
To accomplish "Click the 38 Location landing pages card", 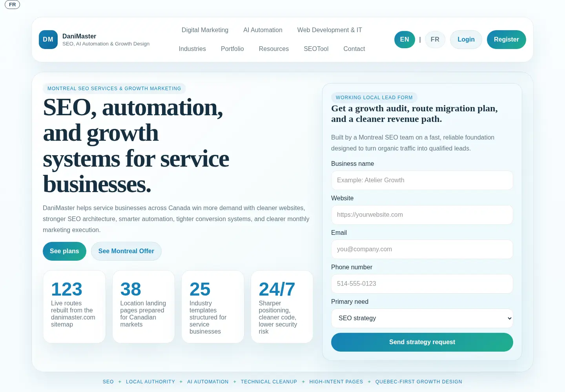I will coord(144,307).
